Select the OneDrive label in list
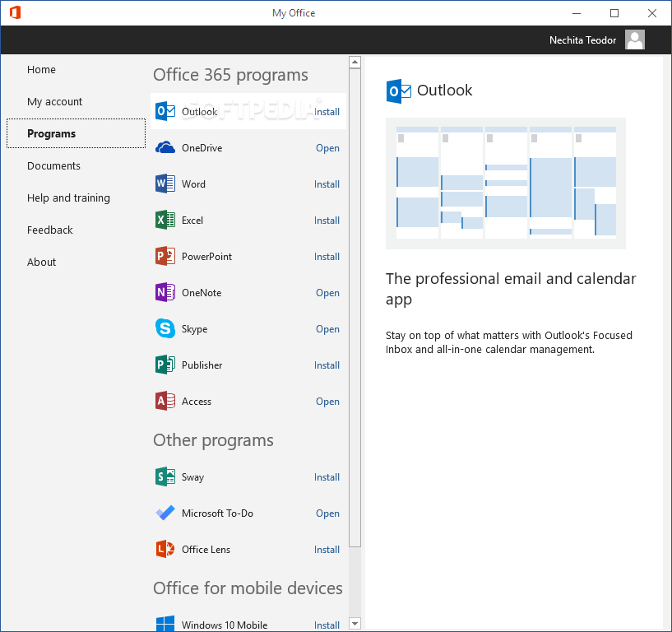Viewport: 672px width, 632px height. (202, 148)
